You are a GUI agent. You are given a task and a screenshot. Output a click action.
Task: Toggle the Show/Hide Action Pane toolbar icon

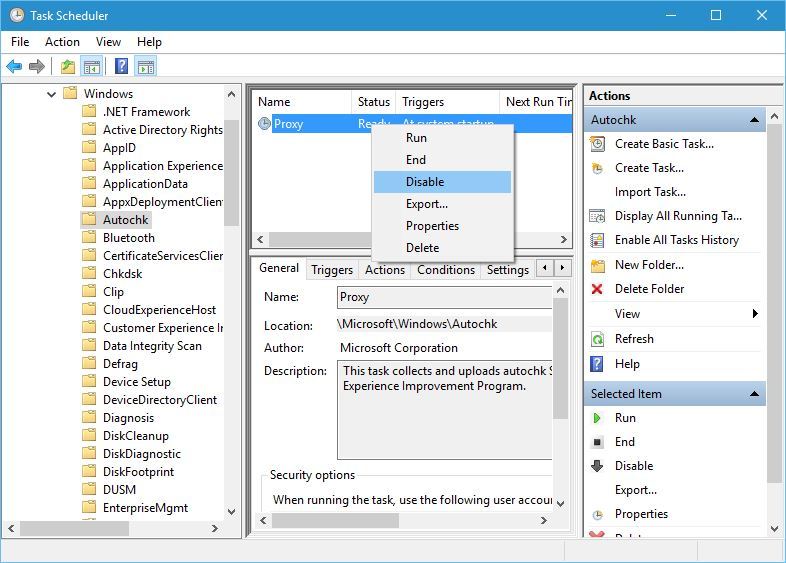click(x=146, y=66)
